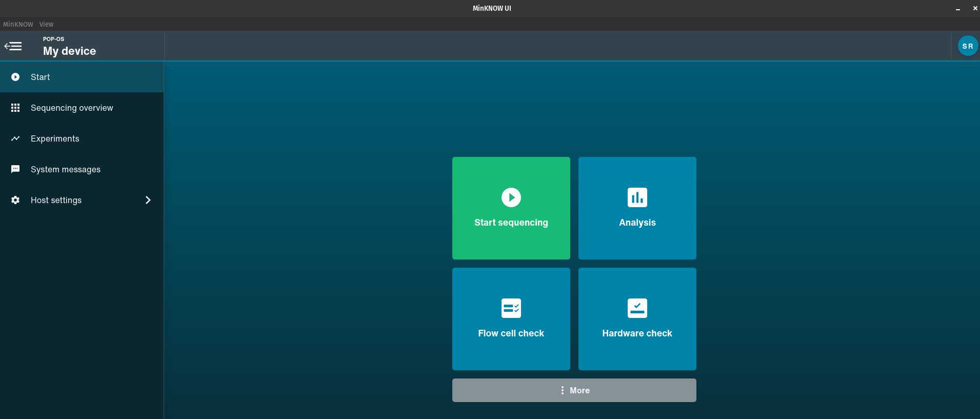Open the View menu in the menu bar
The height and width of the screenshot is (419, 980).
pyautogui.click(x=47, y=24)
